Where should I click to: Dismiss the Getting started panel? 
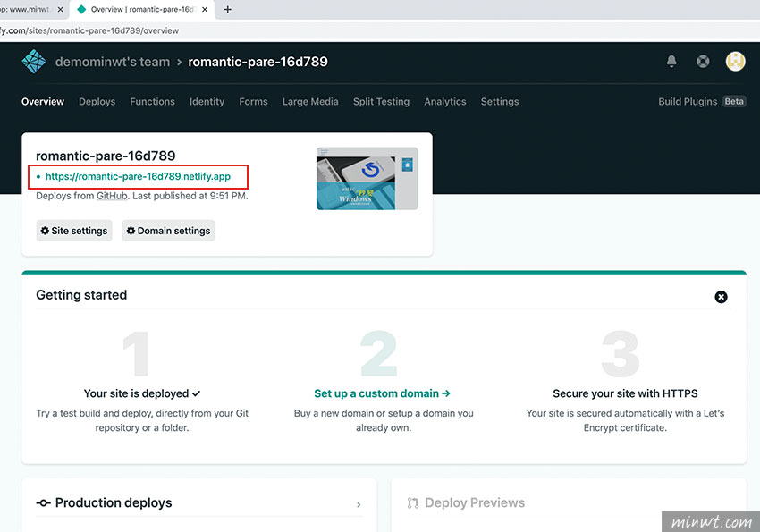coord(721,297)
